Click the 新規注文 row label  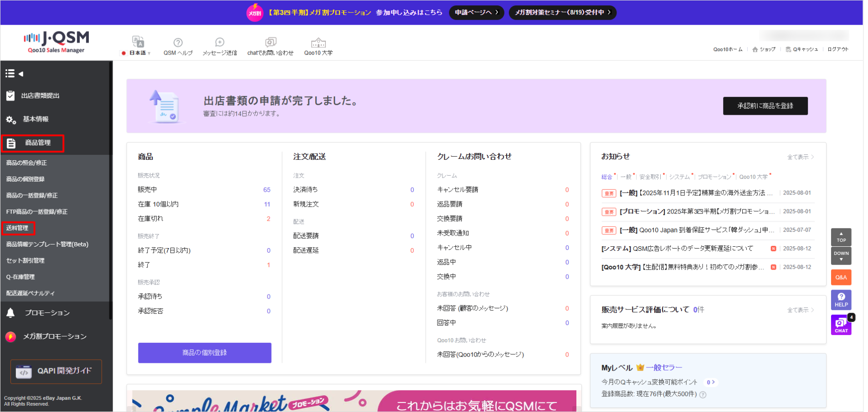click(x=306, y=204)
